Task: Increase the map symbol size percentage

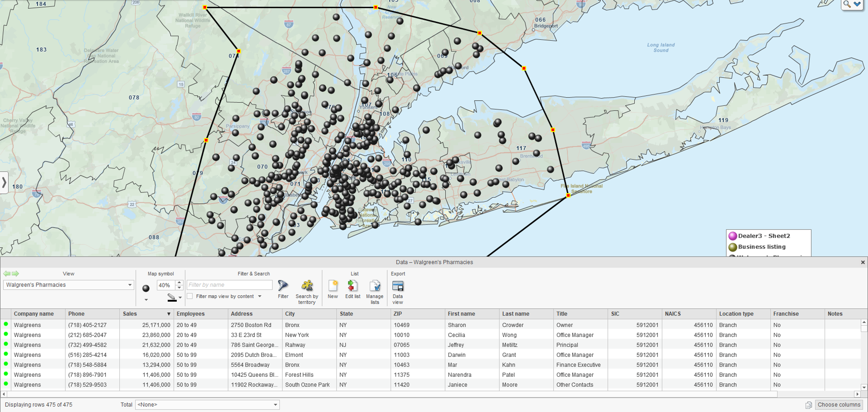Action: pyautogui.click(x=180, y=282)
